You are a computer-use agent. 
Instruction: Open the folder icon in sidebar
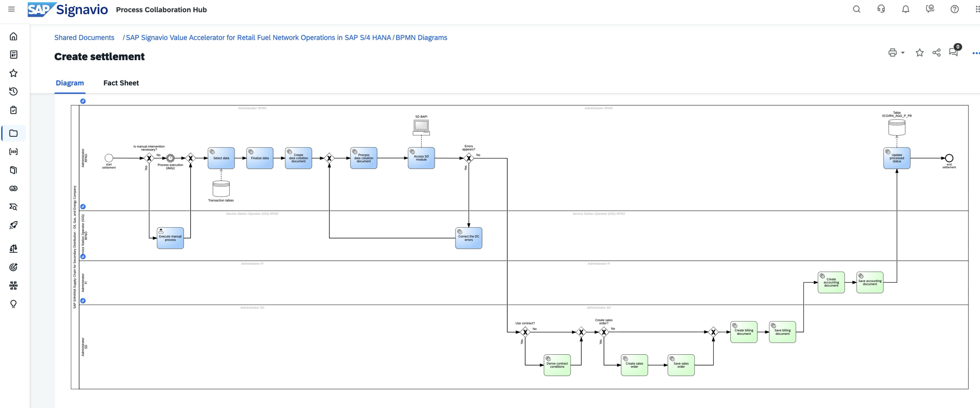tap(13, 133)
